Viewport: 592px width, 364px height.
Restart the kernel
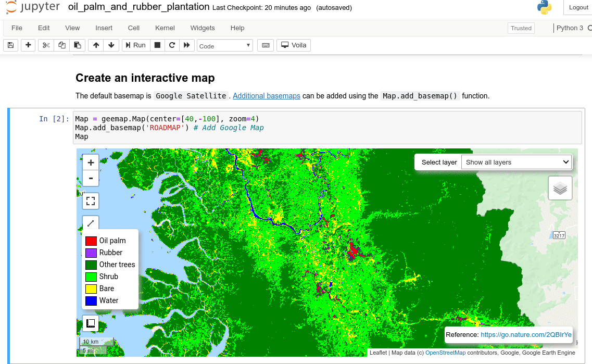pos(172,45)
